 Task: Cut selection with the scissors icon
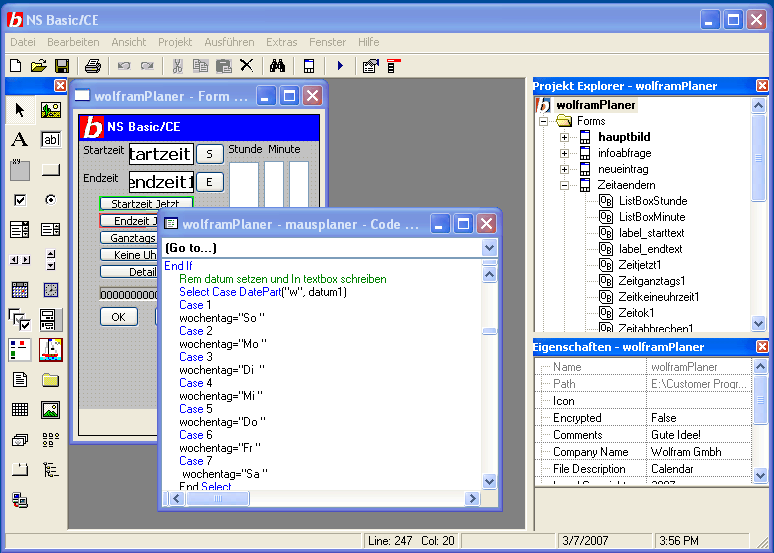pos(178,66)
